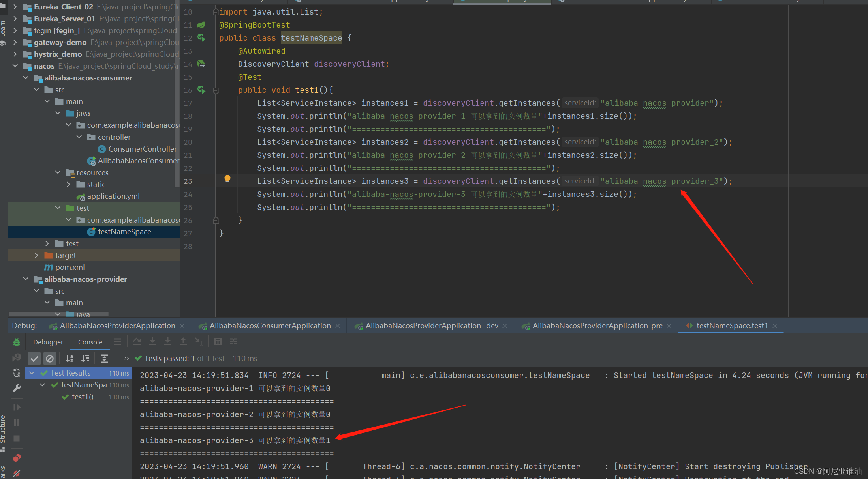Collapse the Test Results tree node
The height and width of the screenshot is (479, 868).
point(32,373)
